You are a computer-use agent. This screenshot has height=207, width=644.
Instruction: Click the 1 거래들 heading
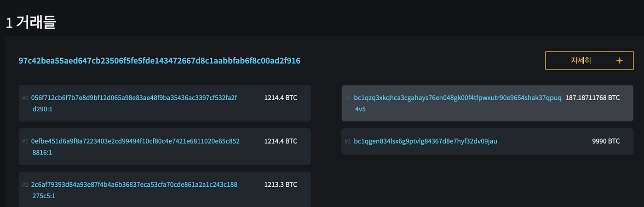[x=30, y=22]
